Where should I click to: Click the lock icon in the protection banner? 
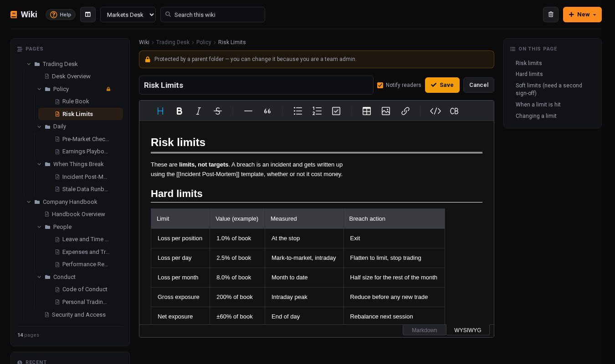pyautogui.click(x=148, y=59)
